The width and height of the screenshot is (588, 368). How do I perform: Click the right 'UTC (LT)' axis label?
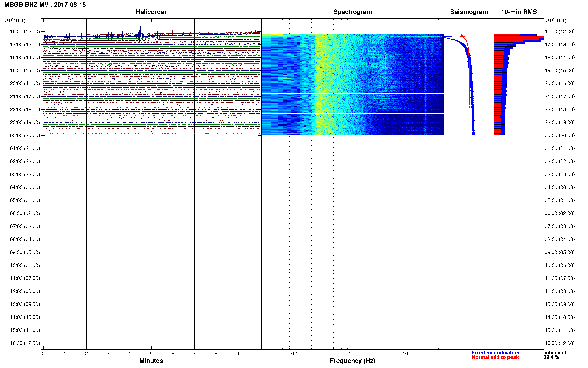556,20
